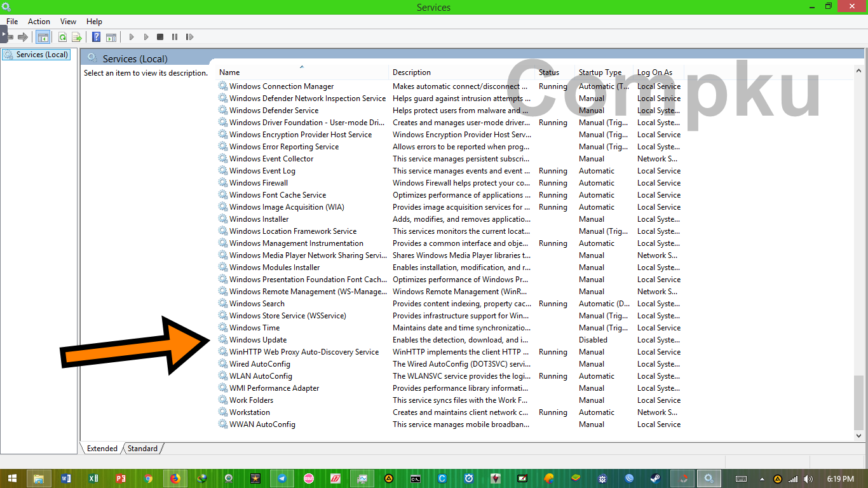The height and width of the screenshot is (488, 868).
Task: Select the WLAN AutoConfig service name
Action: coord(261,376)
